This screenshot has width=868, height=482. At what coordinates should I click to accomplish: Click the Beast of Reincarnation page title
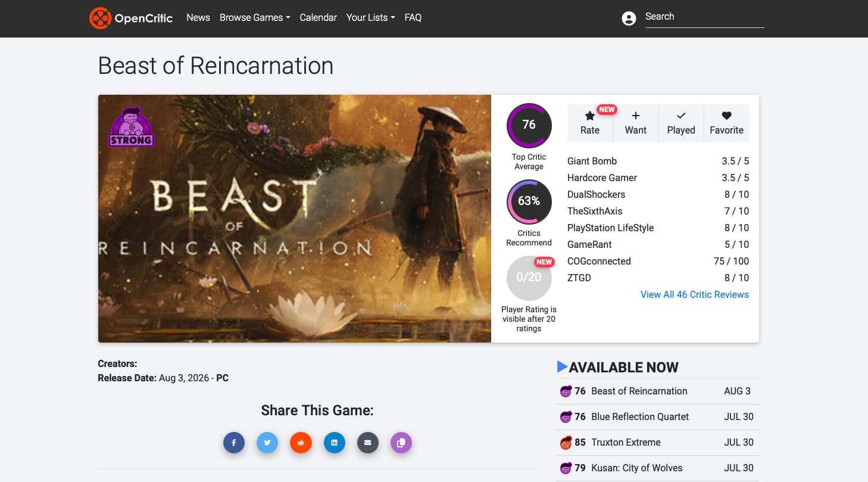tap(216, 66)
